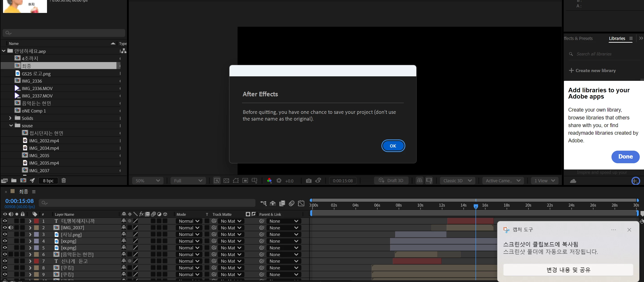Enable motion blur for timeline layers
Viewport: 644px width, 282px height.
(x=292, y=203)
